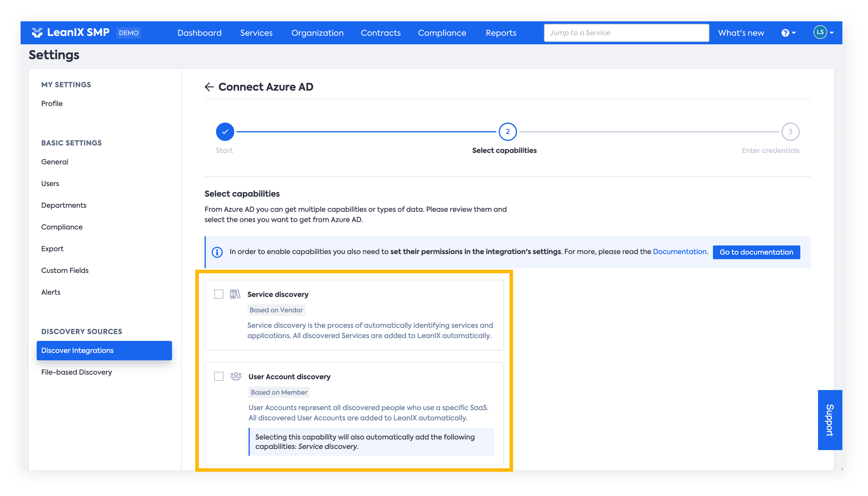This screenshot has height=496, width=868.
Task: Click the User Account discovery people icon
Action: [x=236, y=376]
